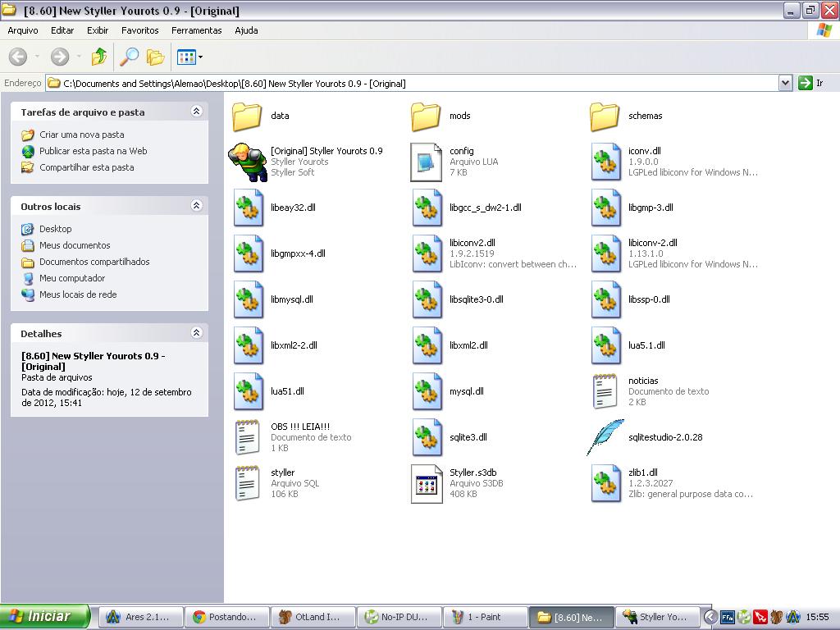This screenshot has height=630, width=840.
Task: Open the Ajuda menu
Action: tap(246, 30)
